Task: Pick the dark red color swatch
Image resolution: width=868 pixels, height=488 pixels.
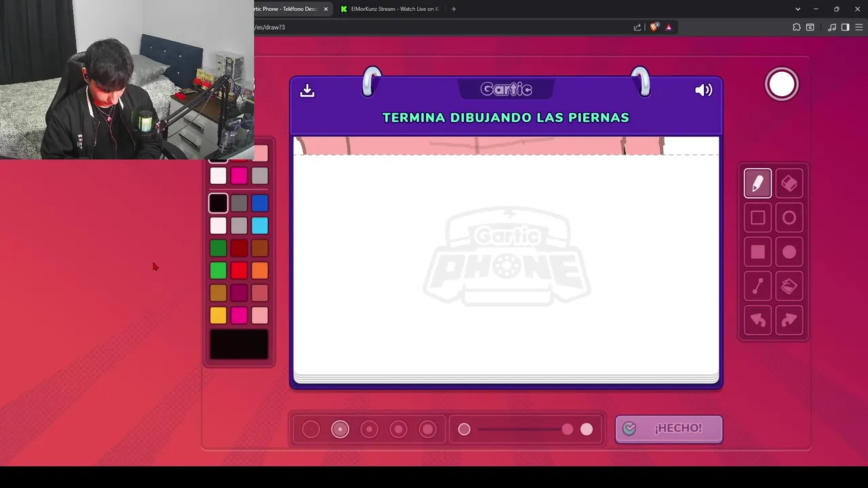Action: click(x=239, y=249)
